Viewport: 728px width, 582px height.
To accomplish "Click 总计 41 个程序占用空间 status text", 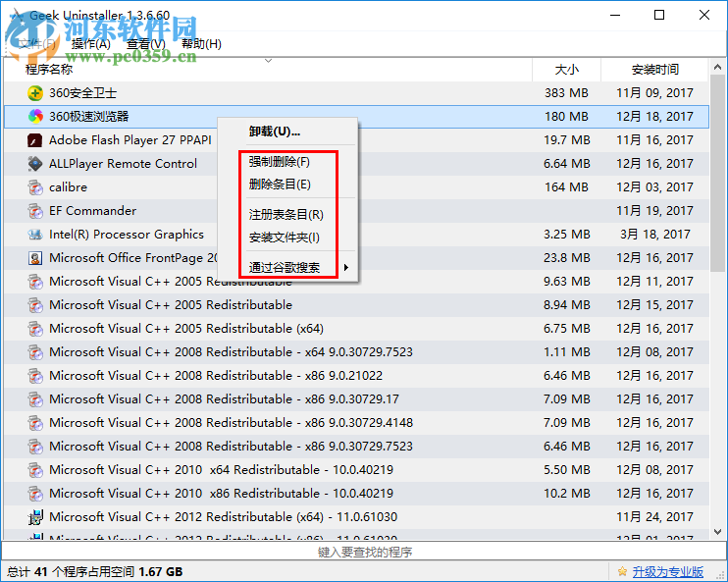I will [x=95, y=572].
